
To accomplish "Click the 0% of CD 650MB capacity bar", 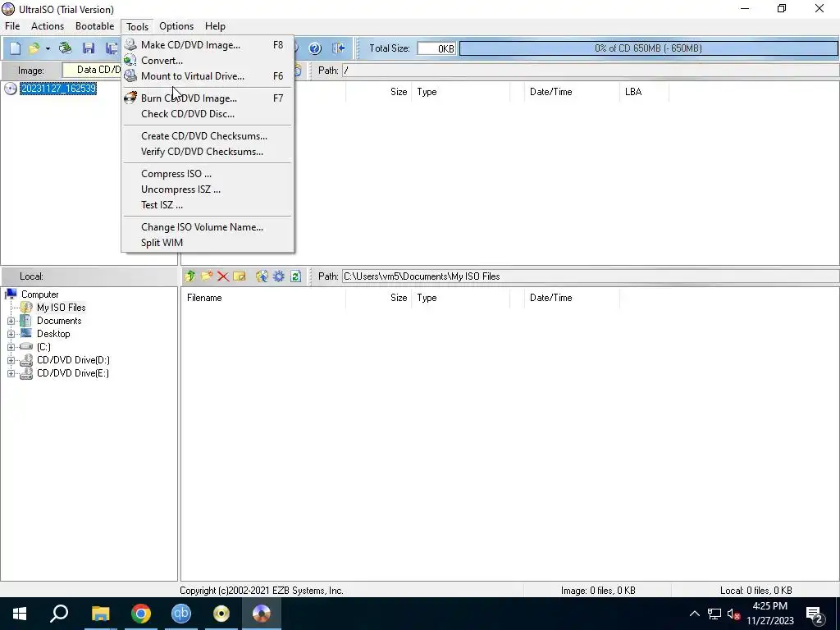I will coord(648,48).
